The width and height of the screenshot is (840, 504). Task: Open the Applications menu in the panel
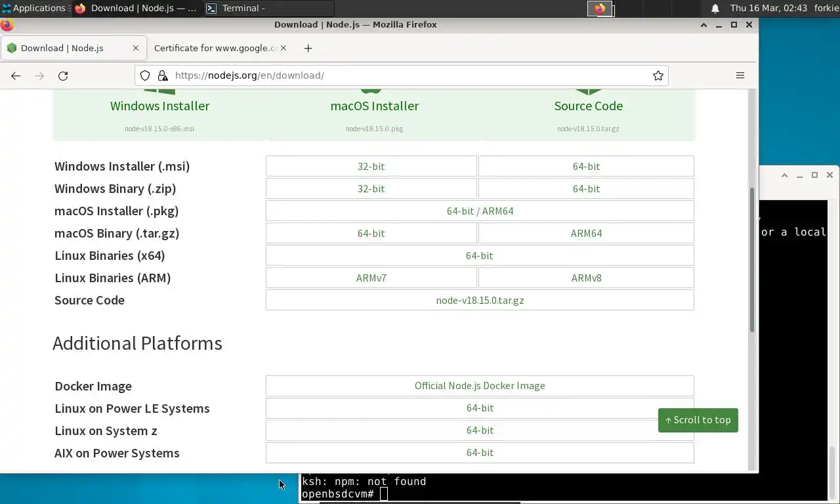pos(35,9)
